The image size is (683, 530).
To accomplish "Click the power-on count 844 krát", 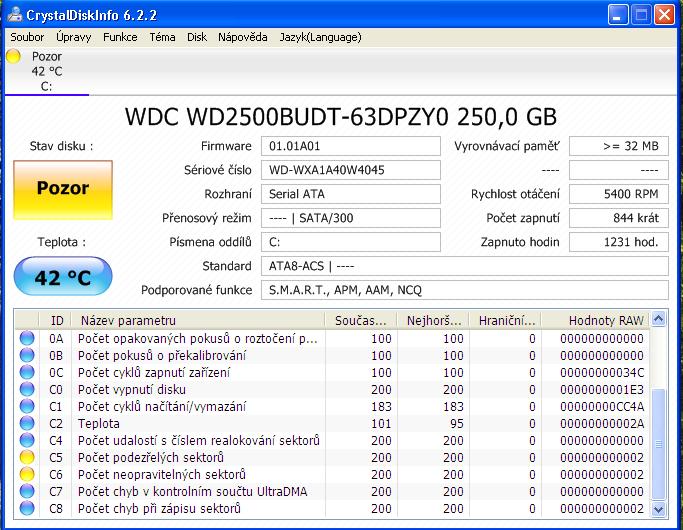I will pos(619,218).
